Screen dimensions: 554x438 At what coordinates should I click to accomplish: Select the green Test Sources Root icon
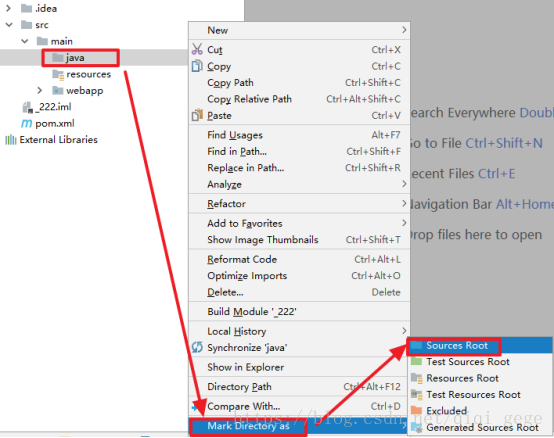[x=416, y=361]
